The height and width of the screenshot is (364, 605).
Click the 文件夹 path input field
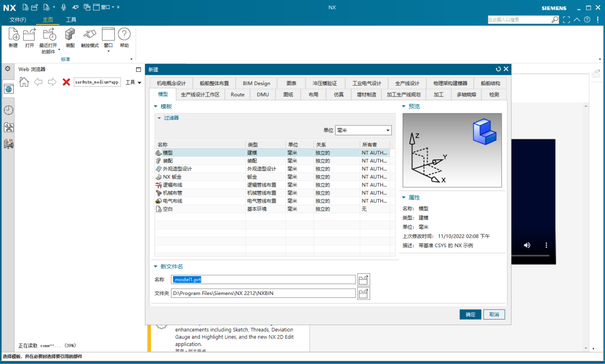pos(263,293)
